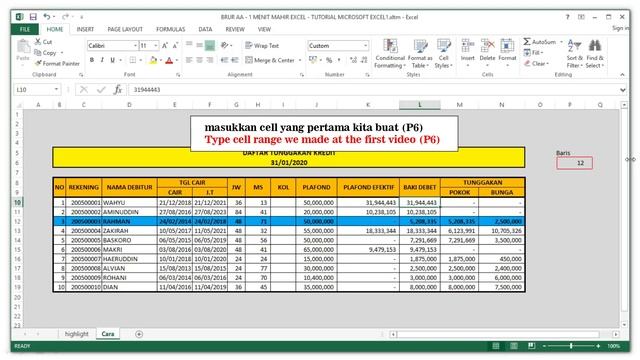640x360 pixels.
Task: Click the Sign in link
Action: tap(620, 28)
